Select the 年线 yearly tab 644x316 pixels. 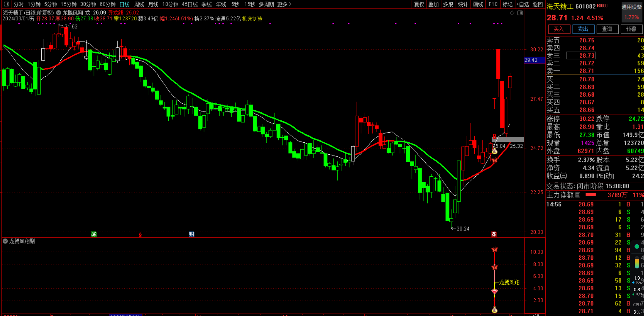click(x=221, y=4)
